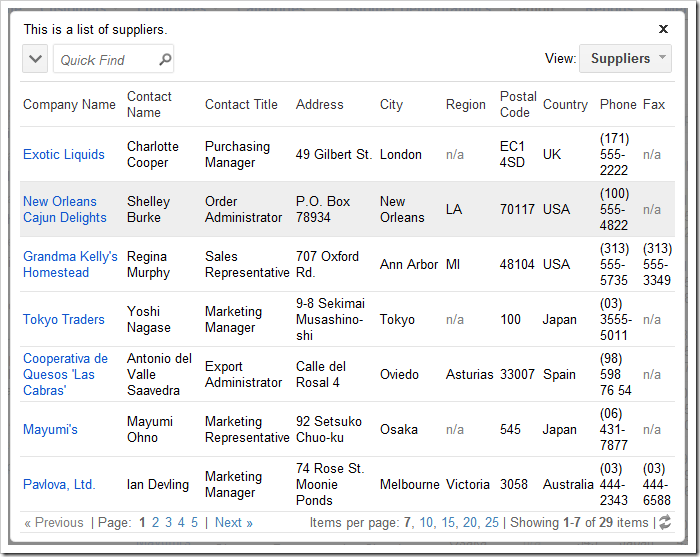Click the Next » pager link
This screenshot has height=557, width=700.
click(233, 522)
